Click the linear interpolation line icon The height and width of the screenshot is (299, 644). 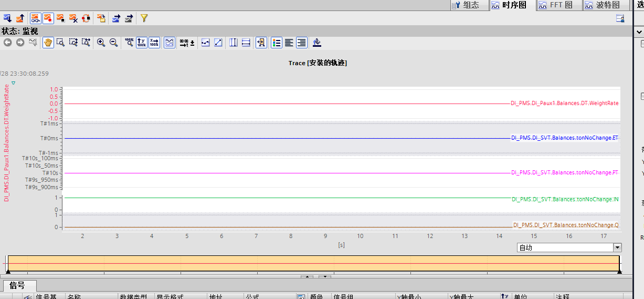tap(218, 43)
